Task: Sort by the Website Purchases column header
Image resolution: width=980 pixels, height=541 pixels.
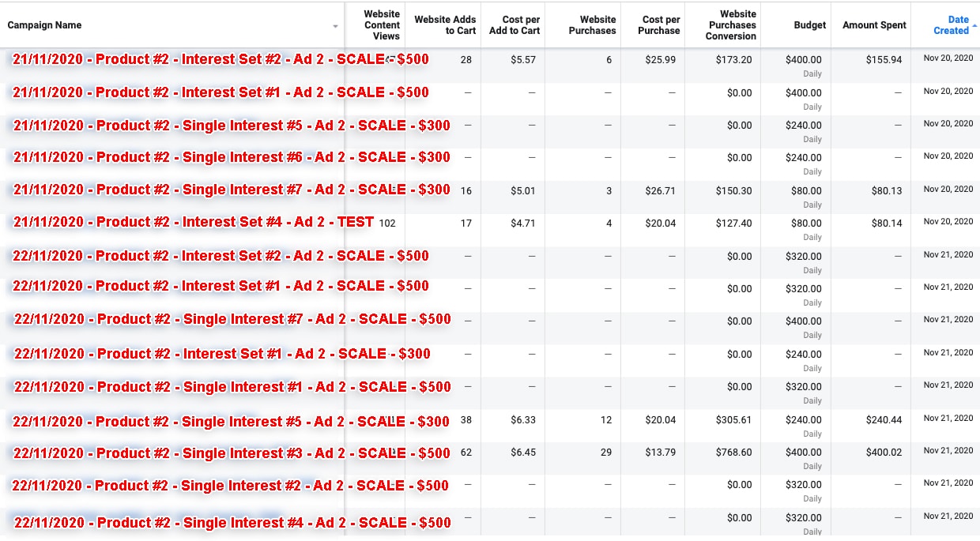Action: [592, 25]
